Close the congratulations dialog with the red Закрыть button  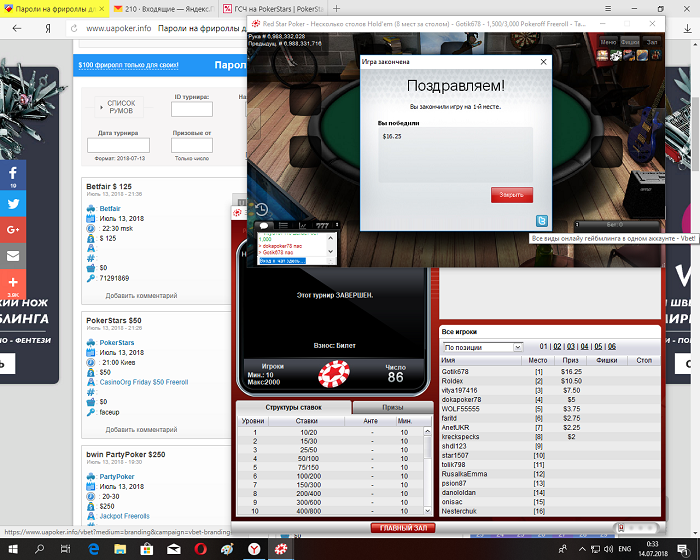click(x=512, y=195)
